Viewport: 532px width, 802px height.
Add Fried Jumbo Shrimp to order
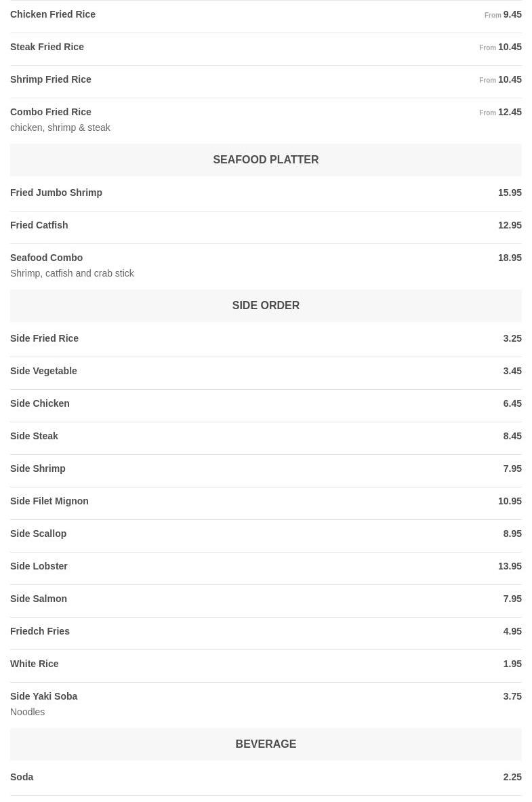coord(56,193)
